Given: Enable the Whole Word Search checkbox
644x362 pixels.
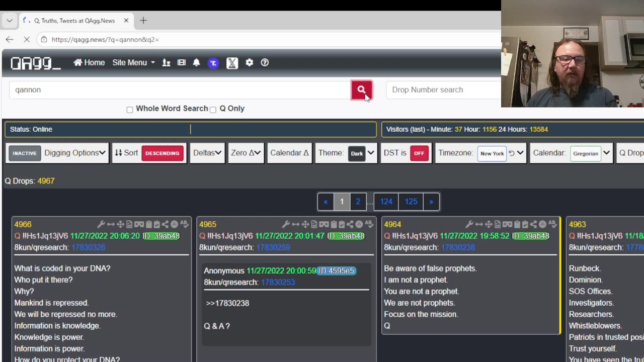Looking at the screenshot, I should [130, 110].
